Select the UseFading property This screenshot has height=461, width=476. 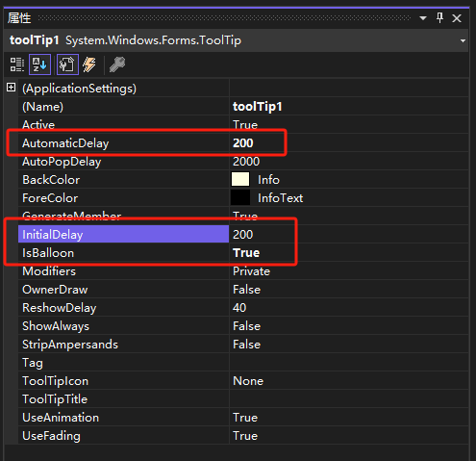click(x=124, y=436)
